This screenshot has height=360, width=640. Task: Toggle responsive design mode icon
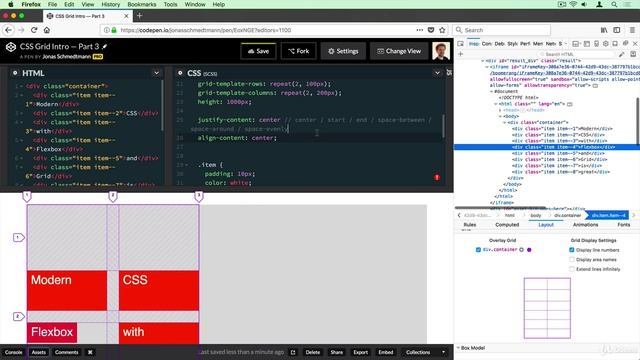tap(596, 44)
